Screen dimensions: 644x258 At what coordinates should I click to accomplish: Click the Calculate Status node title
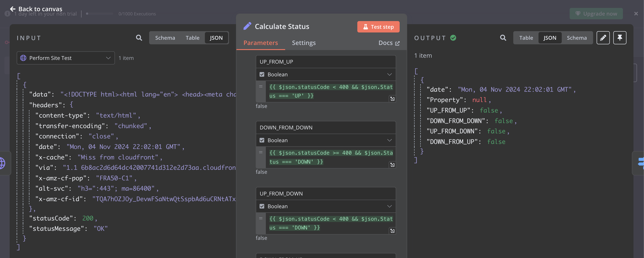(x=282, y=26)
